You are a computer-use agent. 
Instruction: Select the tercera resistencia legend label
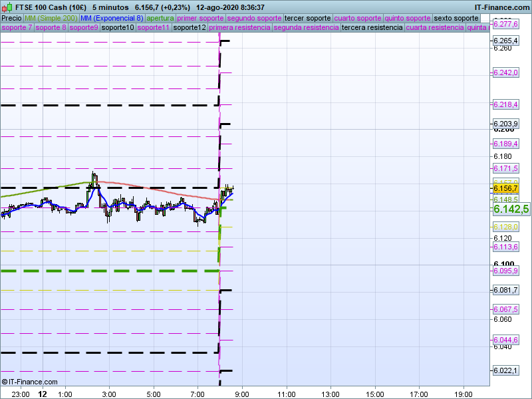click(371, 28)
